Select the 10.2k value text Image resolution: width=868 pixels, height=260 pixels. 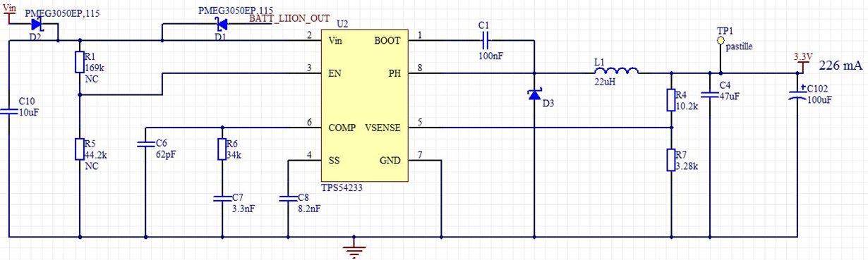pyautogui.click(x=687, y=106)
